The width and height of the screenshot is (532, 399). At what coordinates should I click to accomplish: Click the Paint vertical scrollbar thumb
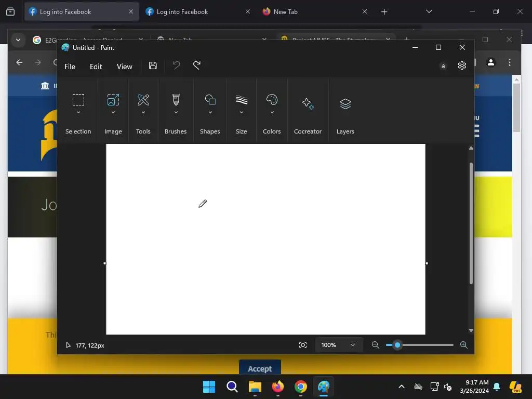(x=471, y=223)
